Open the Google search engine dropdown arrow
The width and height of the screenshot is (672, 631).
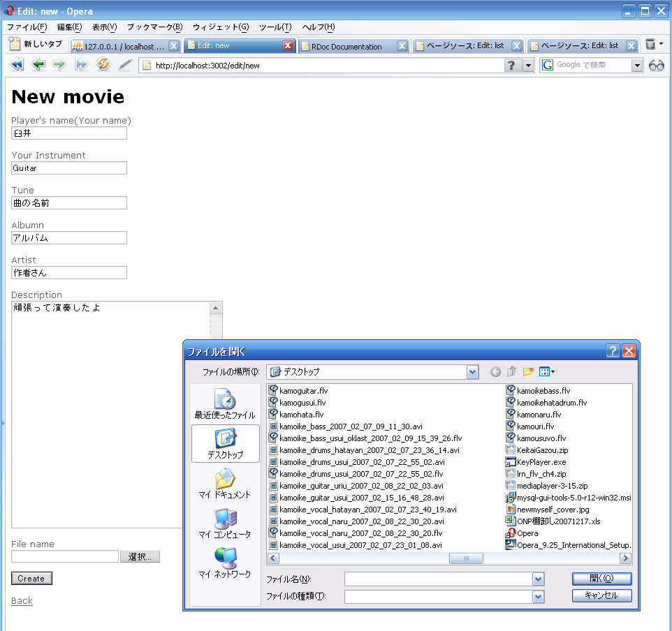pos(637,65)
